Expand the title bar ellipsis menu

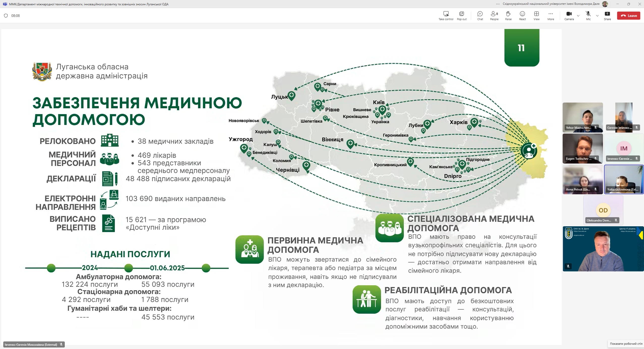coord(498,4)
